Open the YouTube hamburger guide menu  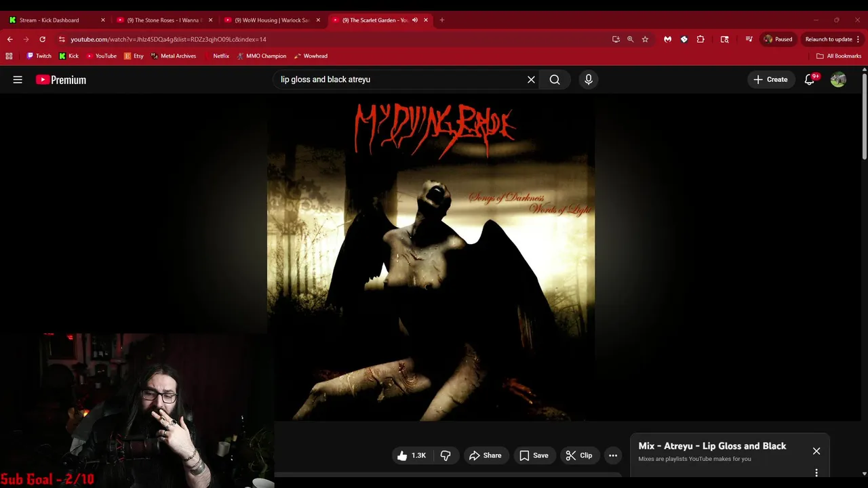click(18, 79)
